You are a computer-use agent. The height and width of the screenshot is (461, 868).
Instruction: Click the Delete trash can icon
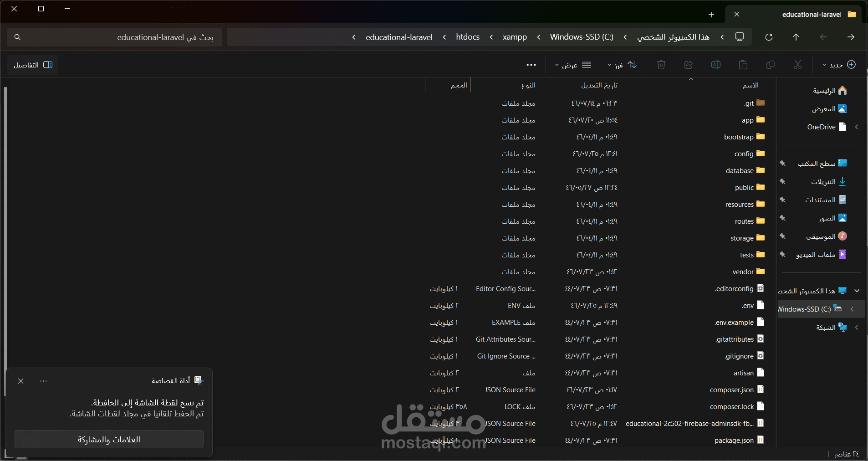click(661, 65)
